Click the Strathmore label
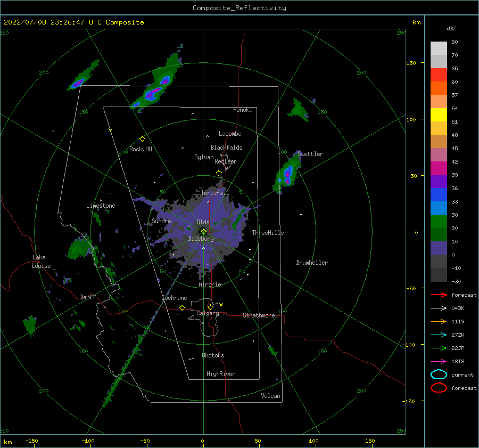The width and height of the screenshot is (479, 448). tap(259, 315)
